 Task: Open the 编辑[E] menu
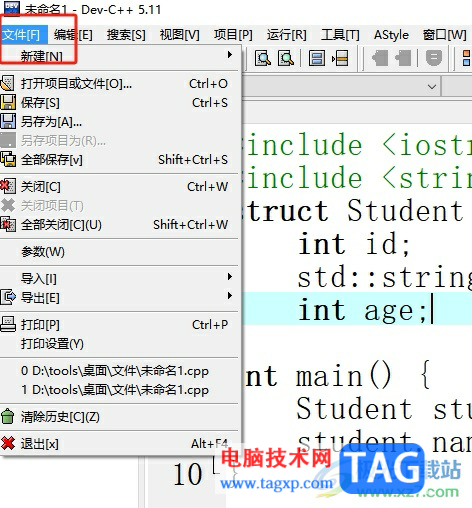(73, 35)
